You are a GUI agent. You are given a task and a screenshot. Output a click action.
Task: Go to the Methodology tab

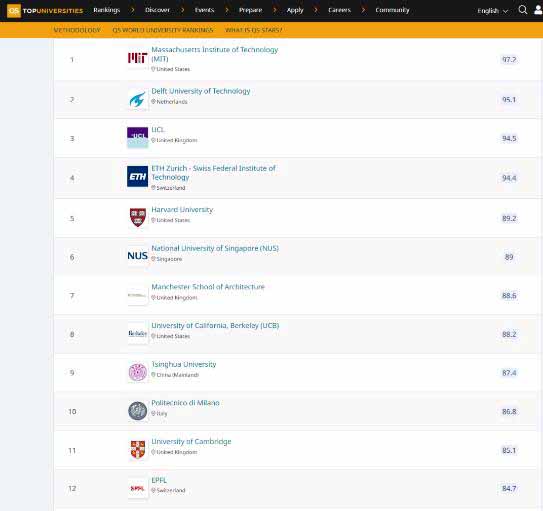[77, 30]
